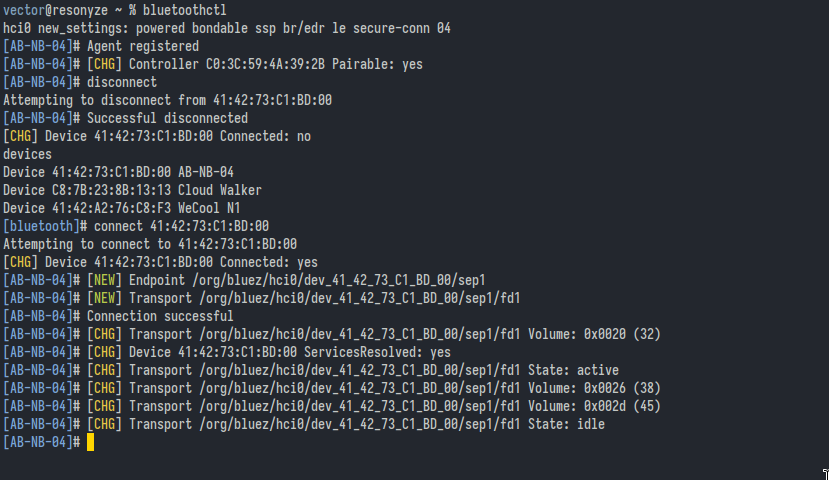
Task: Click the yellow-green [NEW] tag on the Endpoint line
Action: (105, 280)
